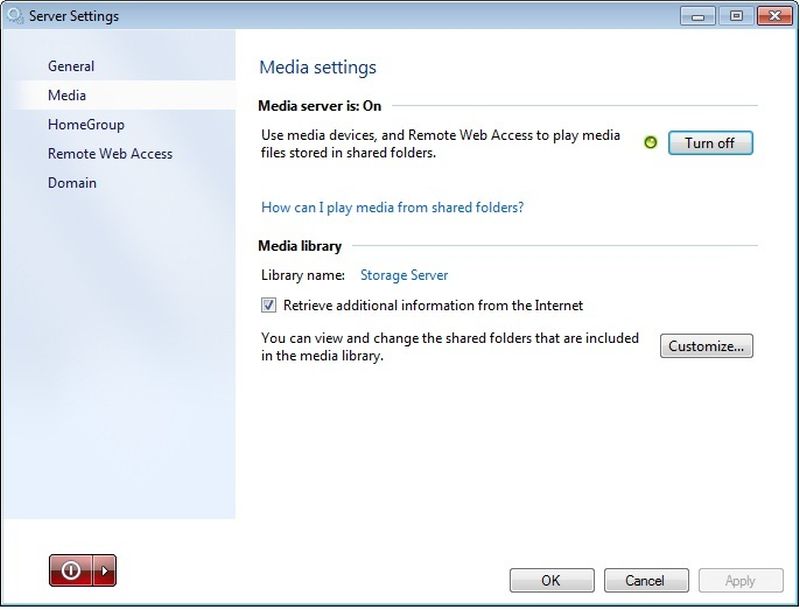
Task: Go to Remote Web Access settings
Action: [x=110, y=154]
